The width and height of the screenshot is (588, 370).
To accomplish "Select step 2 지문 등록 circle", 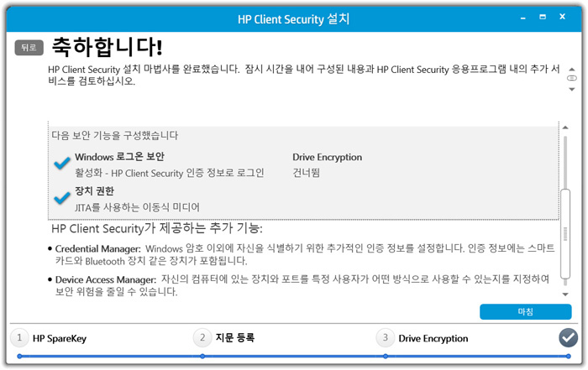I will 202,338.
